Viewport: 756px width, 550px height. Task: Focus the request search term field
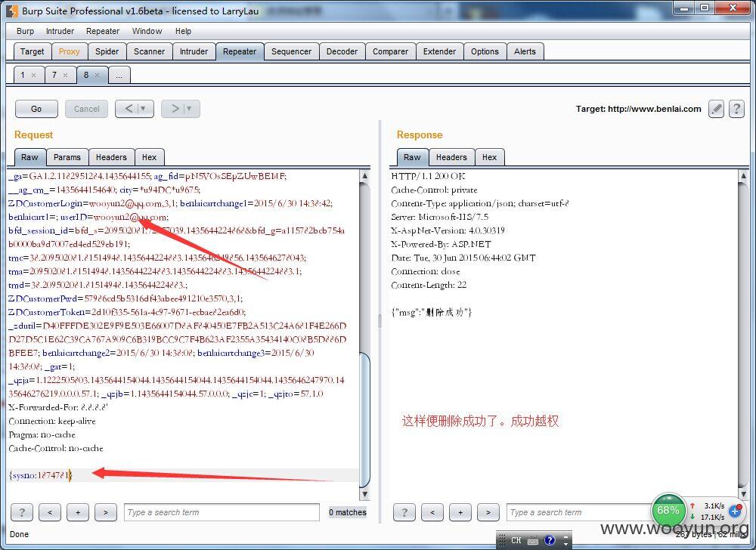[222, 512]
